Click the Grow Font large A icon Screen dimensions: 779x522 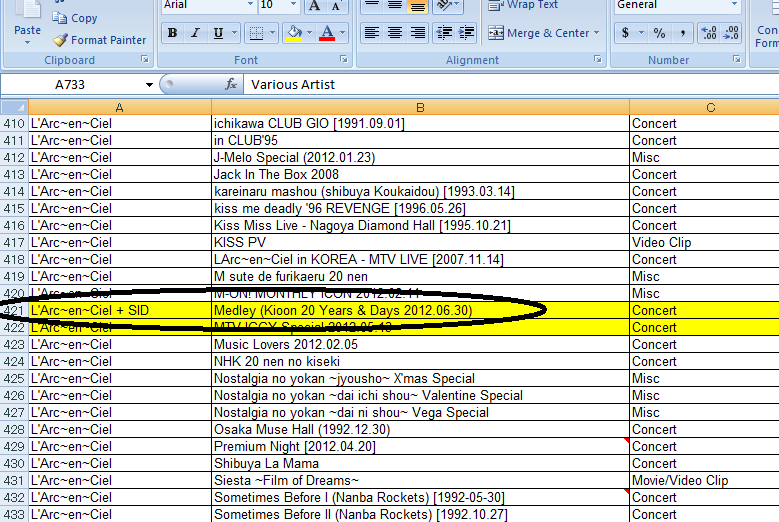pyautogui.click(x=314, y=6)
